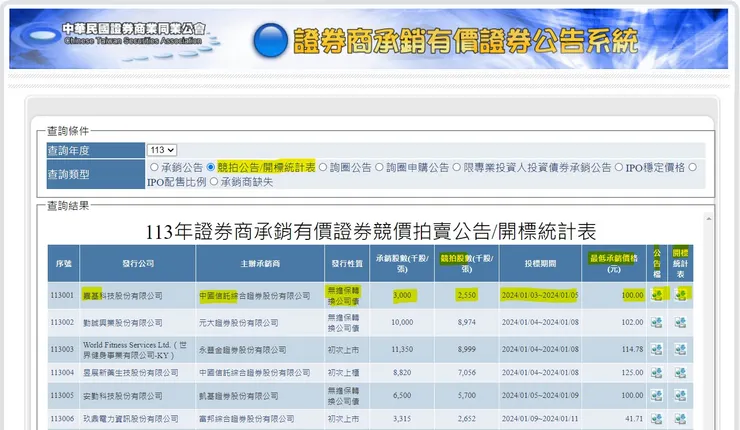This screenshot has height=430, width=740.
Task: Click underwriter 富邦綜合證券股份有限公司
Action: pos(247,419)
